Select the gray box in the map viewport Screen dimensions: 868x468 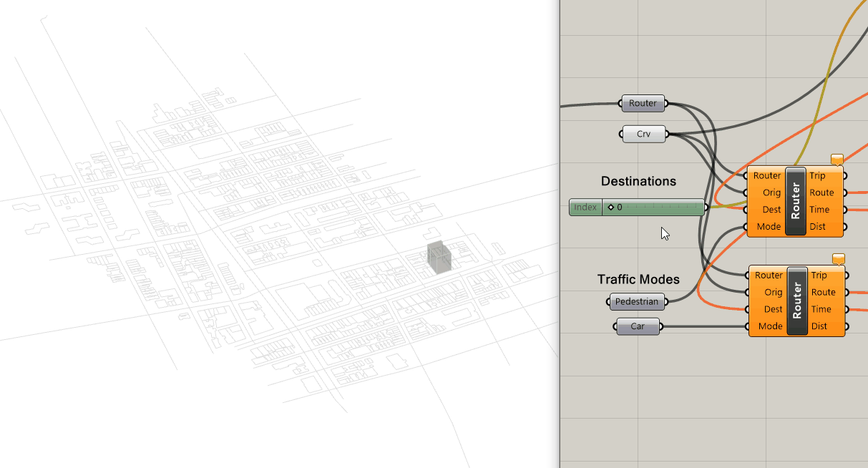tap(439, 258)
